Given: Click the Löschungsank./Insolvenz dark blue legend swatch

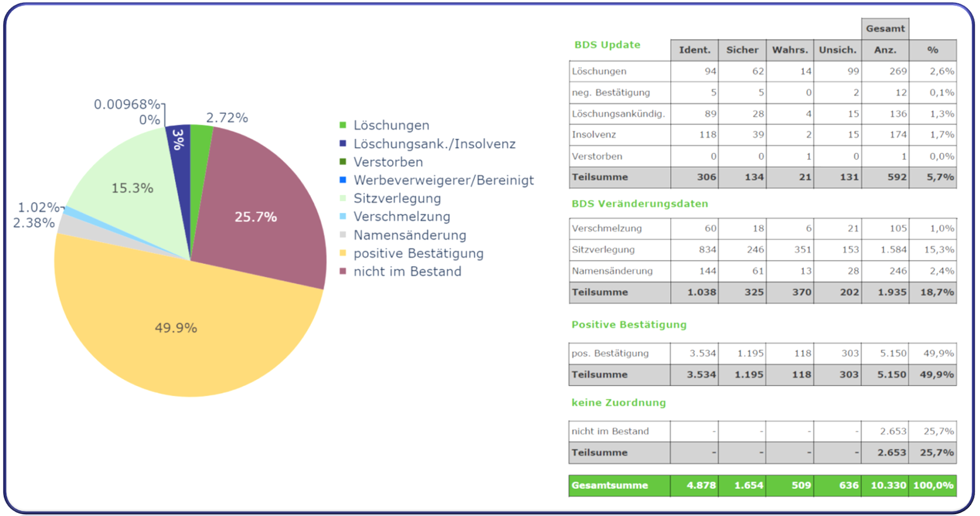Looking at the screenshot, I should pyautogui.click(x=343, y=143).
